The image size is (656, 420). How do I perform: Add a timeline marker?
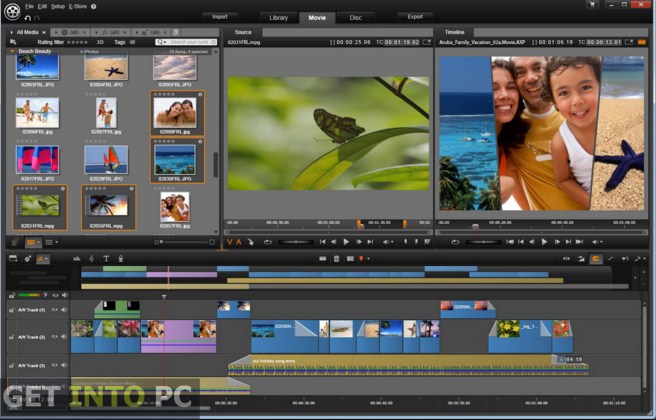pos(361,259)
